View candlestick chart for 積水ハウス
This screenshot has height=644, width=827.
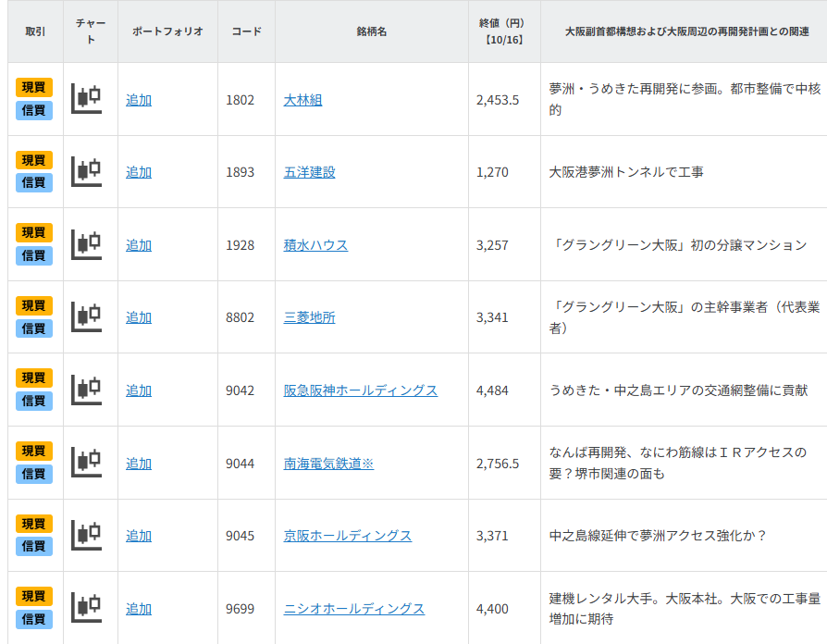[87, 244]
